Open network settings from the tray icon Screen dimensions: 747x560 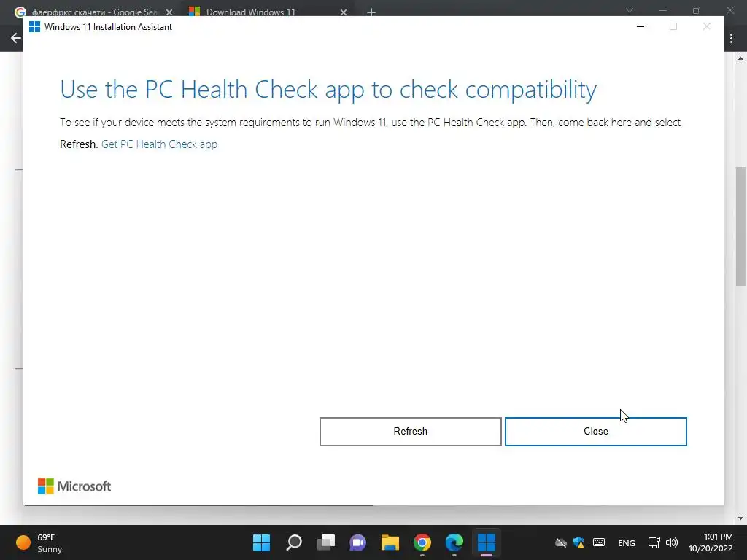coord(654,542)
